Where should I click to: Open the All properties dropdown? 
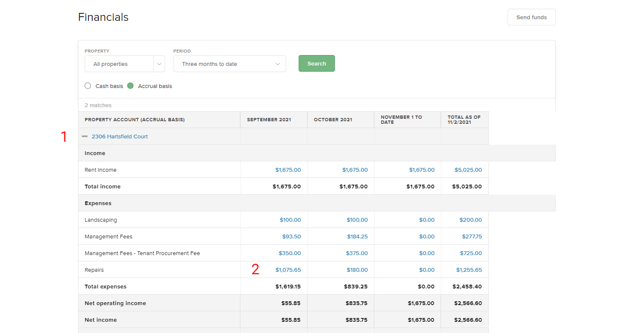click(124, 63)
